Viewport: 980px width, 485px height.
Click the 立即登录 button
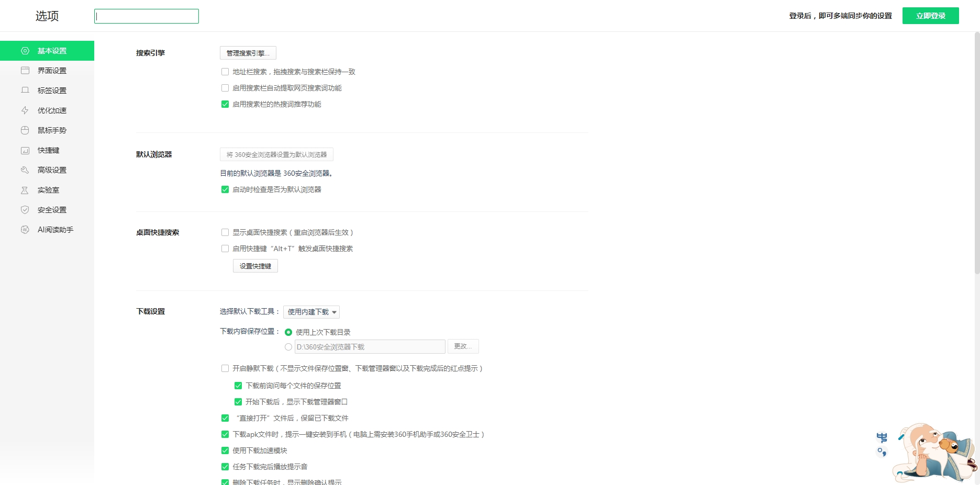(930, 16)
